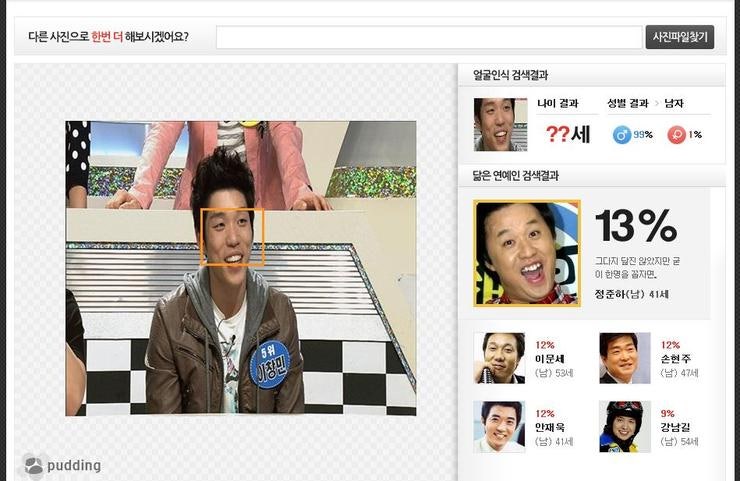The height and width of the screenshot is (481, 740).
Task: Click the thumbnail beside 안재욱
Action: [499, 427]
